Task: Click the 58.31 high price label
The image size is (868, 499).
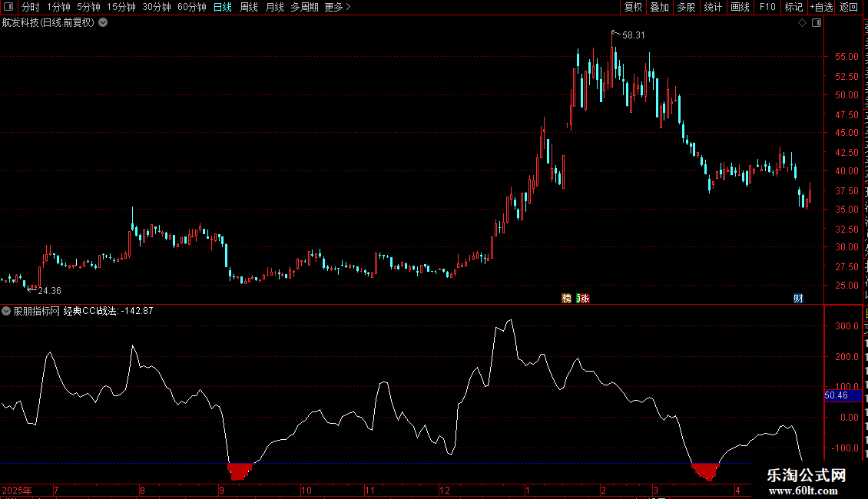Action: (633, 35)
